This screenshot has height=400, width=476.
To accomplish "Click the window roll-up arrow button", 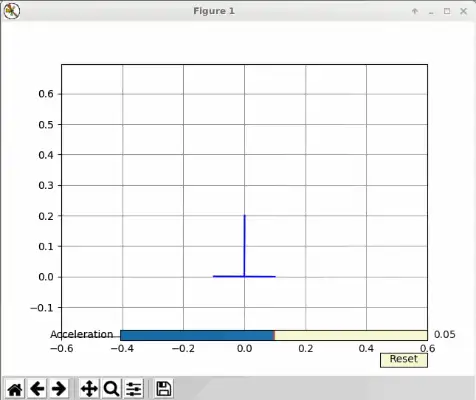I will (415, 11).
